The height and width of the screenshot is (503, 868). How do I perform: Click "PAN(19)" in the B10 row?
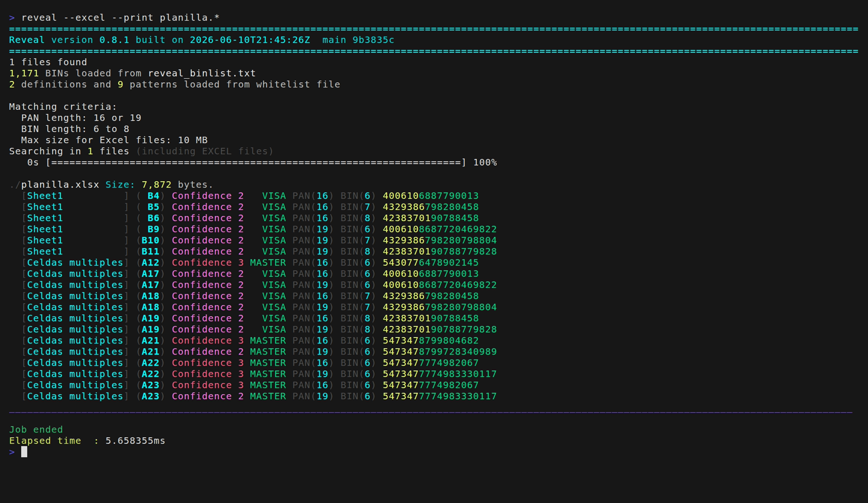click(313, 241)
